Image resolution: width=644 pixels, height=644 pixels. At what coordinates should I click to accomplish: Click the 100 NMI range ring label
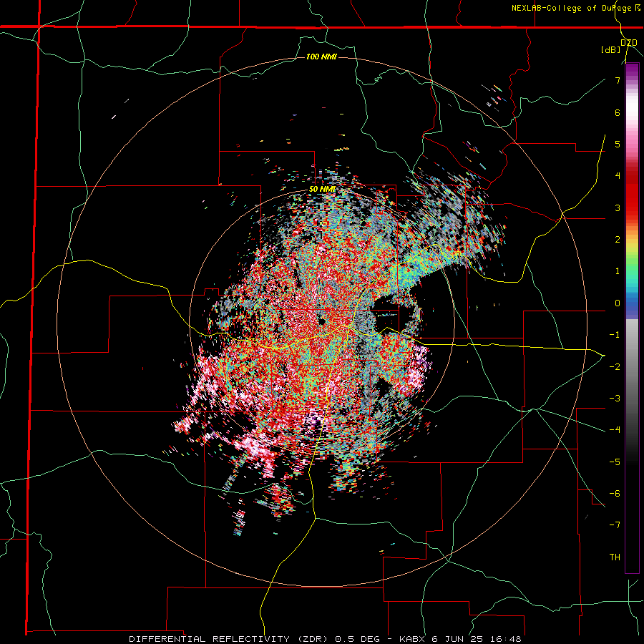(x=321, y=57)
